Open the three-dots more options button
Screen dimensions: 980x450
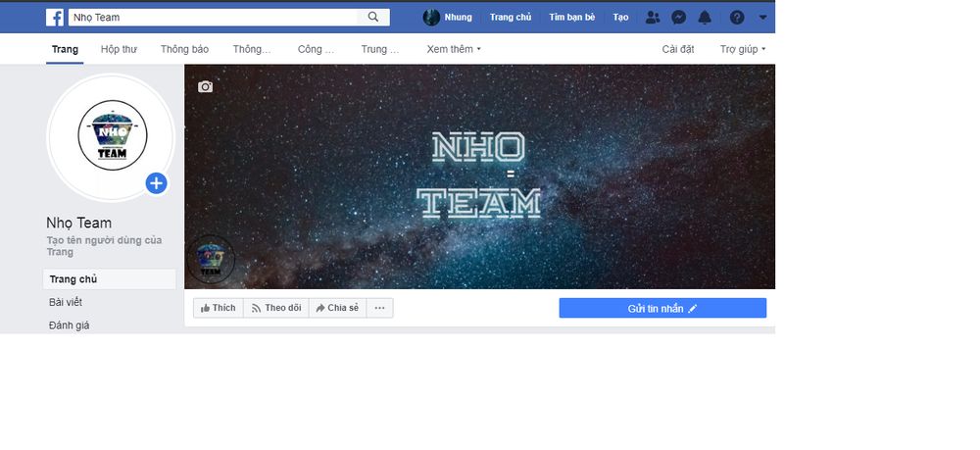(x=379, y=308)
